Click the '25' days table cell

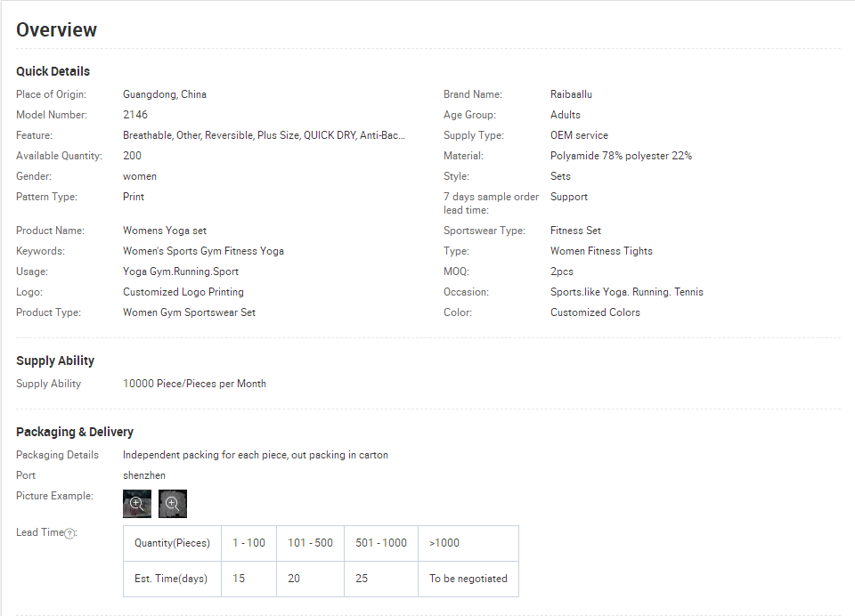[381, 579]
